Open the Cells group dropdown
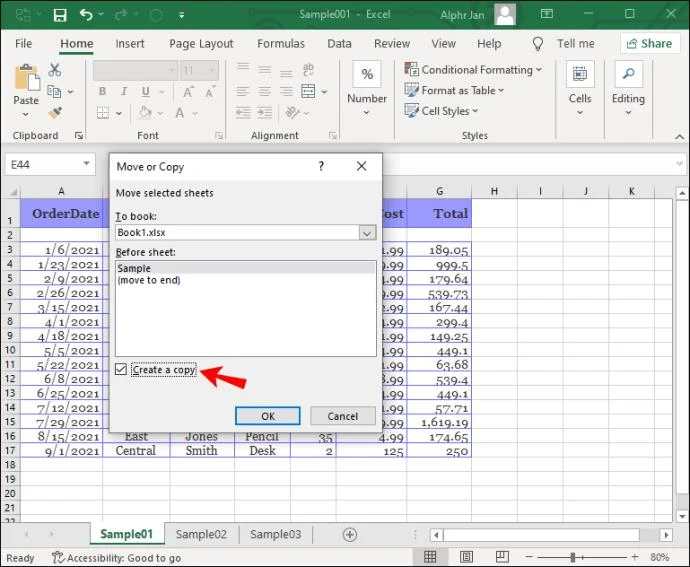Image resolution: width=690 pixels, height=567 pixels. pyautogui.click(x=580, y=90)
